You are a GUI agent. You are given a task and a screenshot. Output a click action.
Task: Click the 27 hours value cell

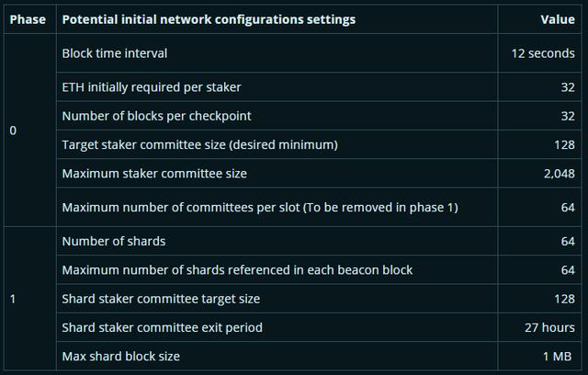[x=549, y=327]
